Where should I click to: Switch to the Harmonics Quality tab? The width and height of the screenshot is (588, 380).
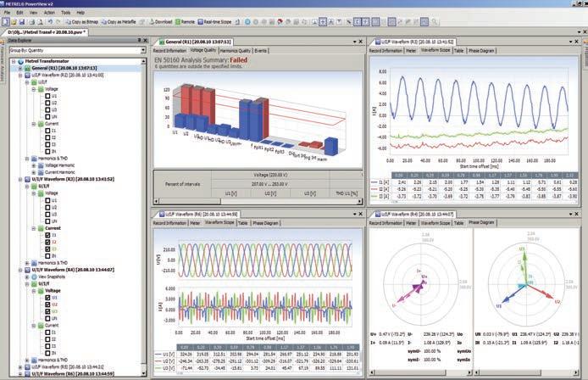[x=236, y=51]
